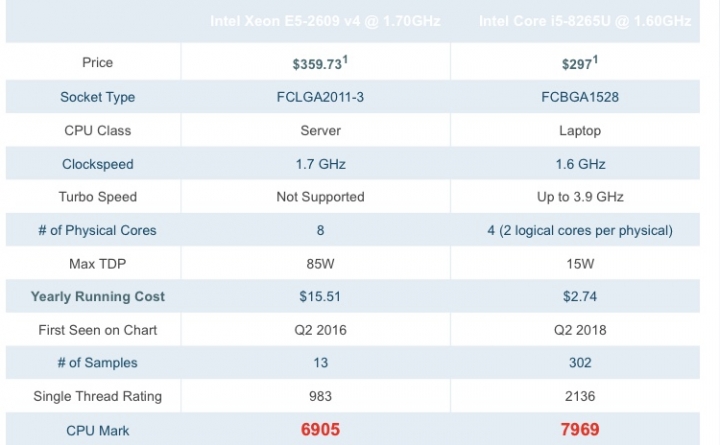Click the Up to 3.9 GHz turbo value

coord(580,197)
